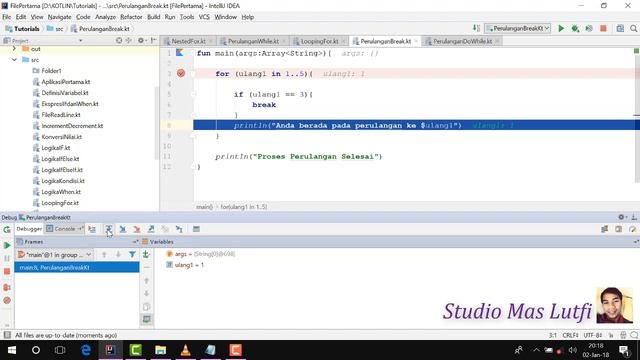Viewport: 640px width, 360px height.
Task: Open Project panel settings gear
Action: pyautogui.click(x=141, y=40)
